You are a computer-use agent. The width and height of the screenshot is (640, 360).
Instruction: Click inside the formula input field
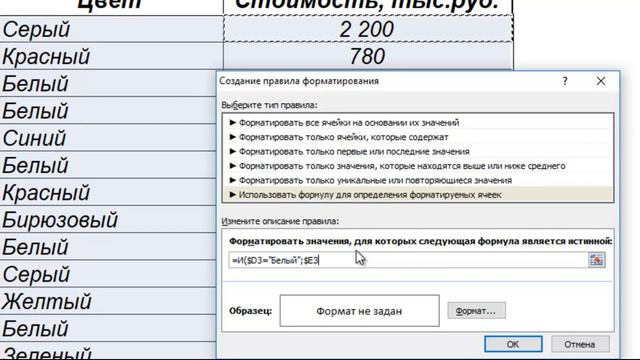coord(407,260)
